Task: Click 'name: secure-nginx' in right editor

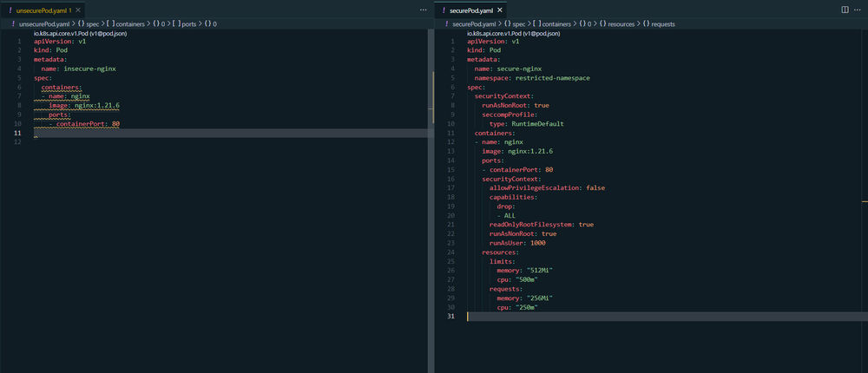Action: click(x=508, y=69)
